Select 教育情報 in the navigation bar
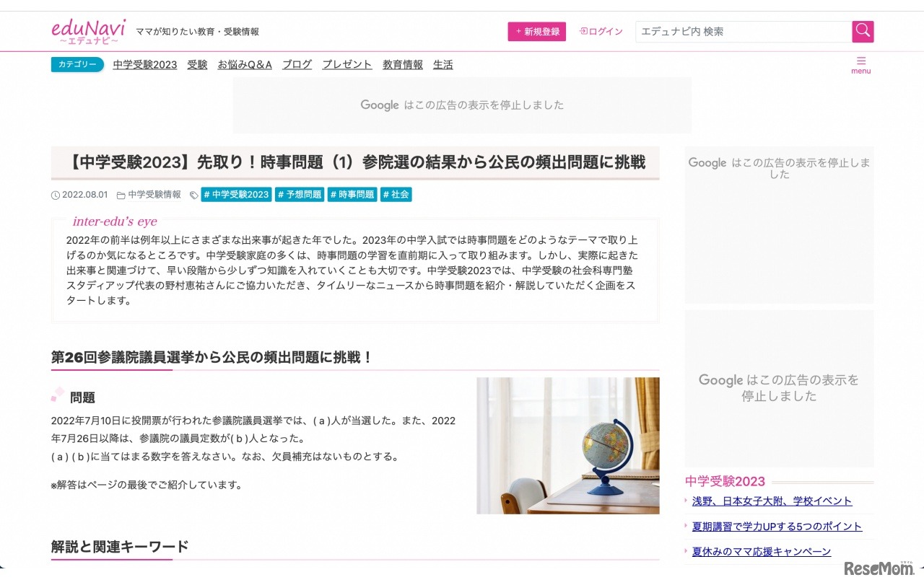The image size is (924, 585). pos(402,64)
